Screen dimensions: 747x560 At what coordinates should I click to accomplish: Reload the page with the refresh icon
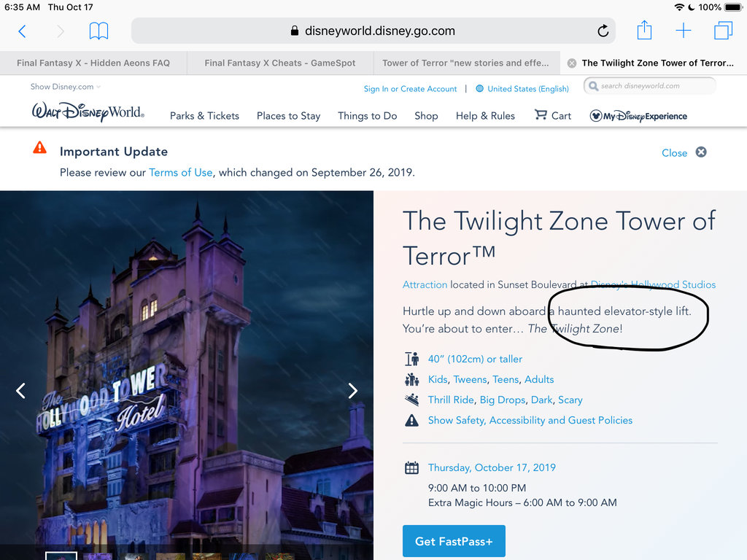(603, 31)
